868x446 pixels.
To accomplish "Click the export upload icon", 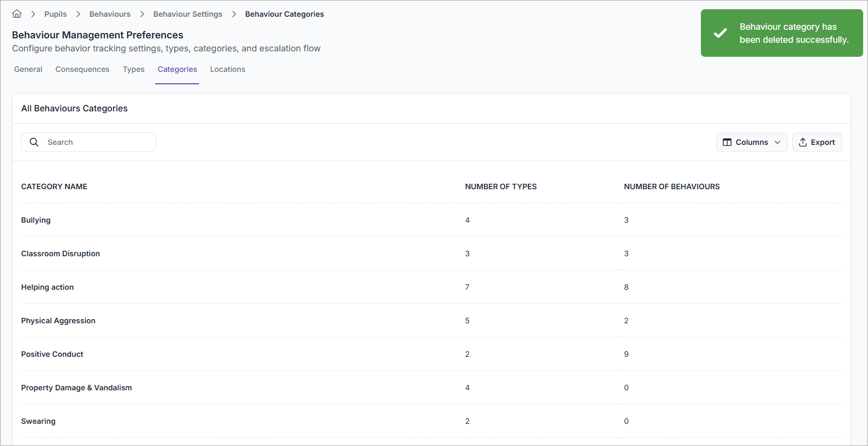I will click(803, 142).
